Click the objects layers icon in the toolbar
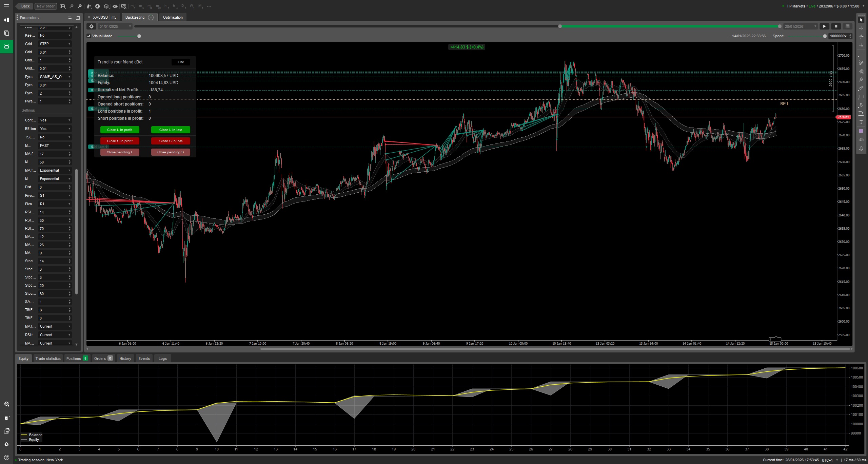Viewport: 868px width, 464px height. (x=106, y=6)
